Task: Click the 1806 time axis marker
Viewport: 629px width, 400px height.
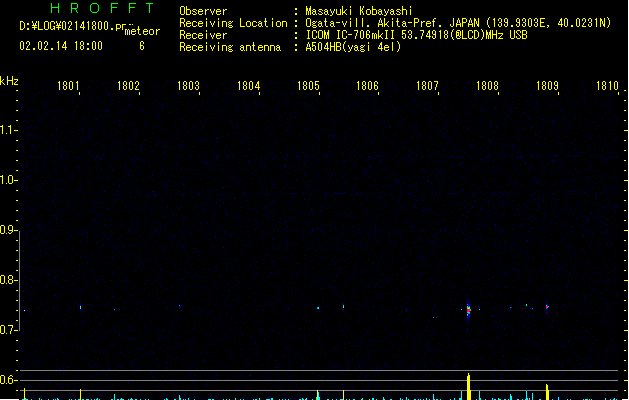Action: click(367, 85)
